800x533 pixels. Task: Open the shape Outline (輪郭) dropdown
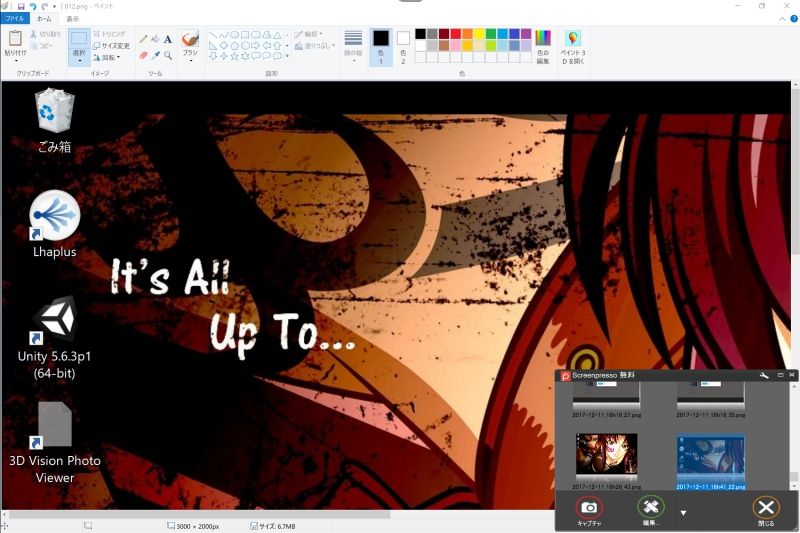tap(308, 34)
